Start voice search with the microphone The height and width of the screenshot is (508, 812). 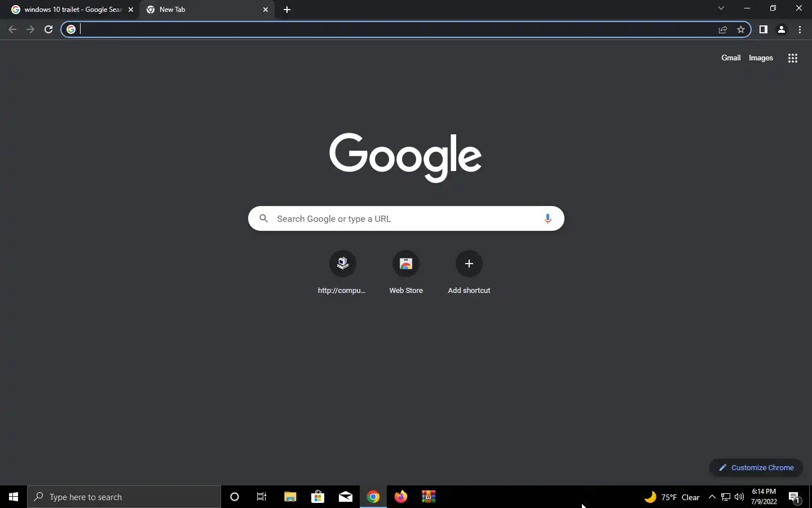point(548,218)
